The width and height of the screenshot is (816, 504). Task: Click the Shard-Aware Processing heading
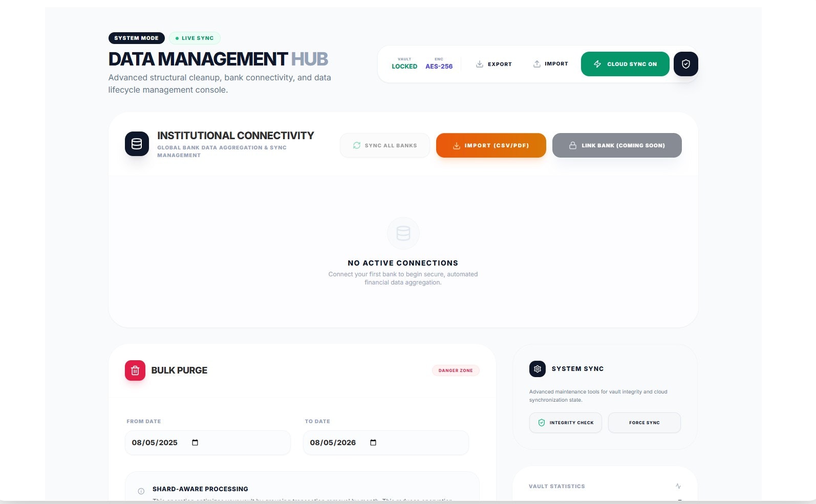coord(200,489)
